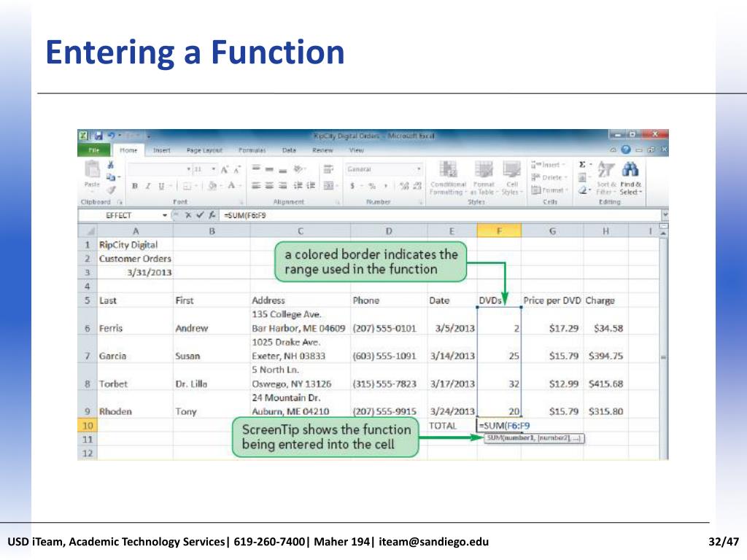Click the Wrap Text icon
Image resolution: width=747 pixels, height=560 pixels.
[328, 169]
